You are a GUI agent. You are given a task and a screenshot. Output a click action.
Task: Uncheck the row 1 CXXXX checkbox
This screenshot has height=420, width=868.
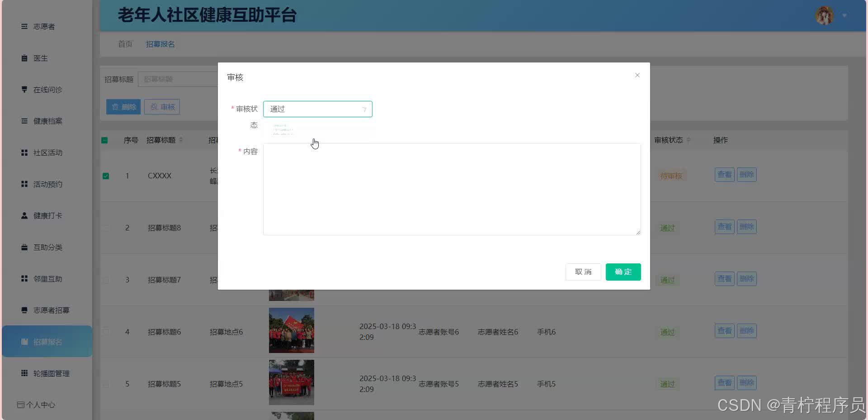106,176
